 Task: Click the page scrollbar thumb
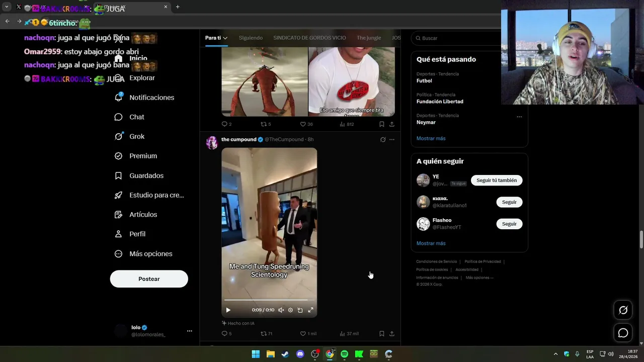[x=641, y=240]
